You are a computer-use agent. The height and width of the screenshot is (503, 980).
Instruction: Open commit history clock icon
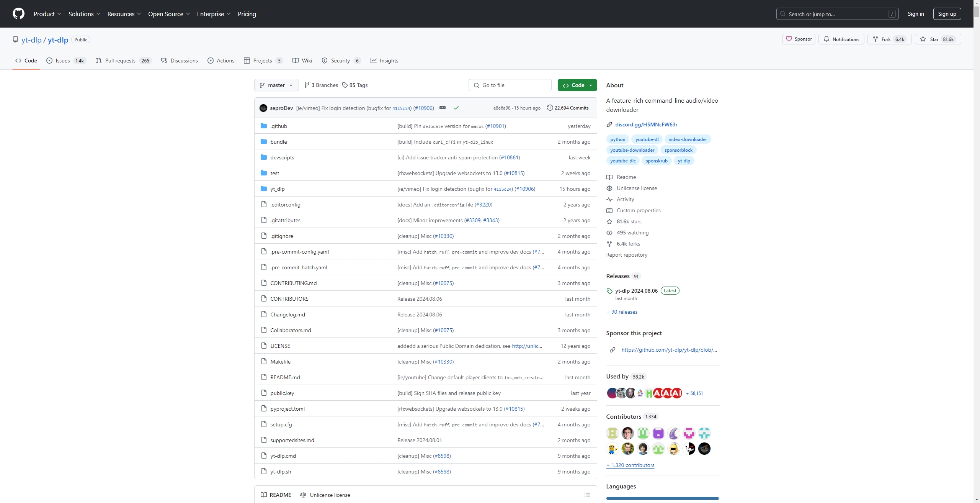[x=550, y=108]
